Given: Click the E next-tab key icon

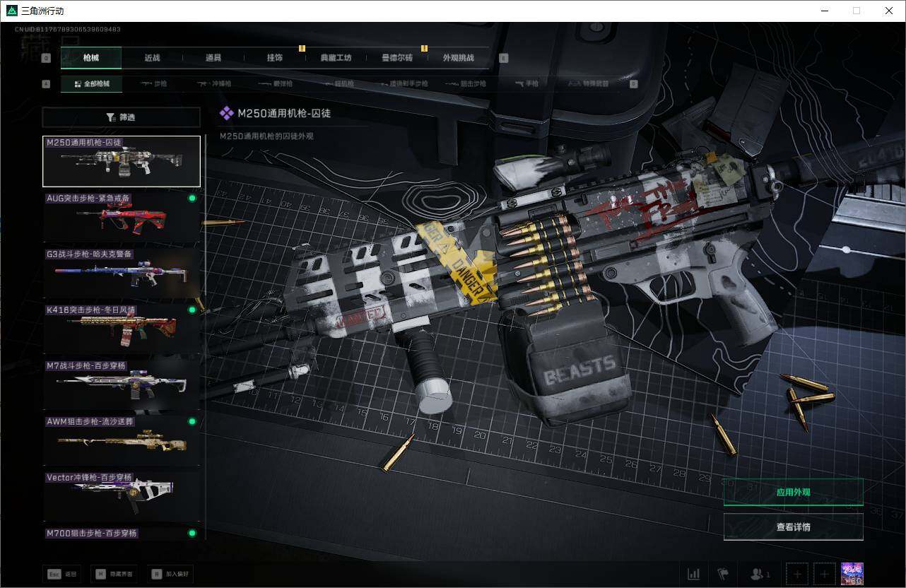Looking at the screenshot, I should pos(504,58).
